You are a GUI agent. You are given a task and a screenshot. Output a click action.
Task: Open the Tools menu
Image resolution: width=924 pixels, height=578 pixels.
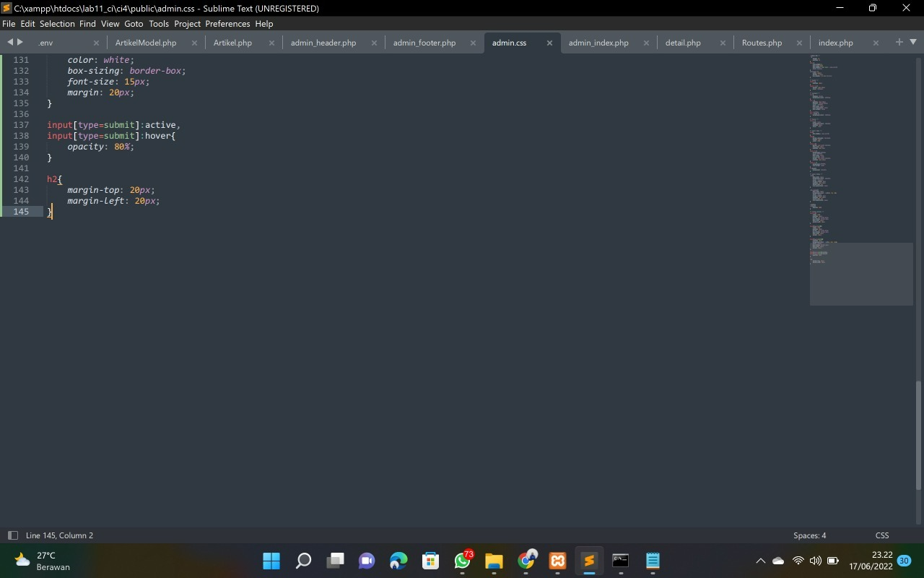pyautogui.click(x=158, y=24)
